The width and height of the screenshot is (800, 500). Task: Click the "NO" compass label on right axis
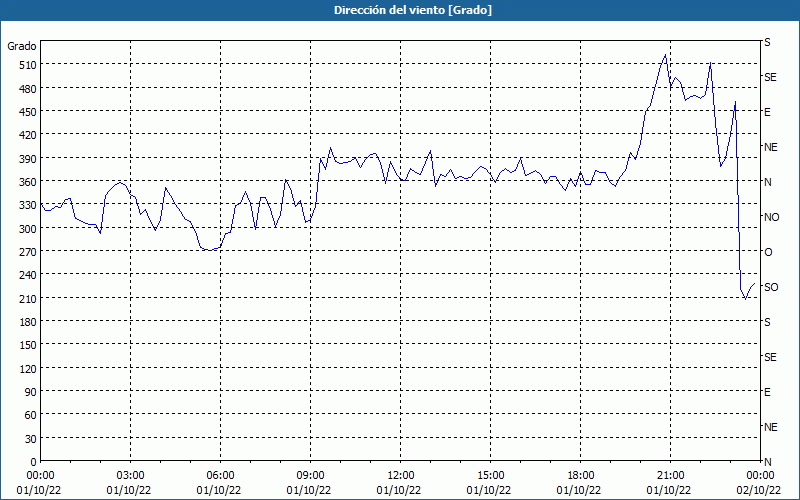click(x=771, y=217)
